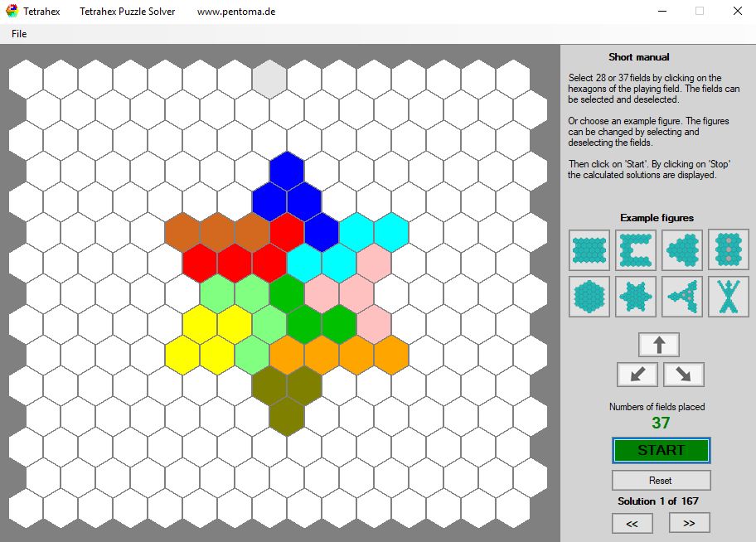Click the green START button

click(x=661, y=450)
